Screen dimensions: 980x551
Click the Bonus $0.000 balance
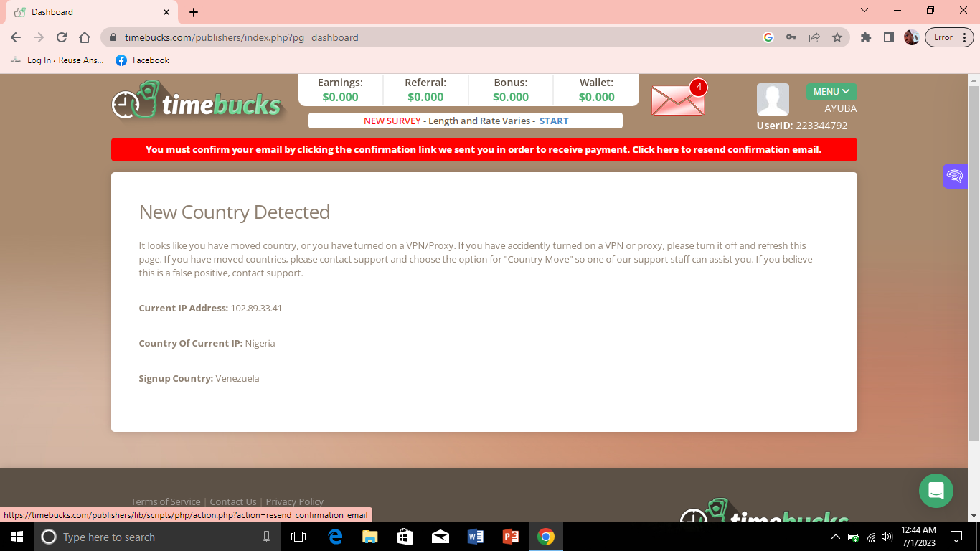coord(511,90)
